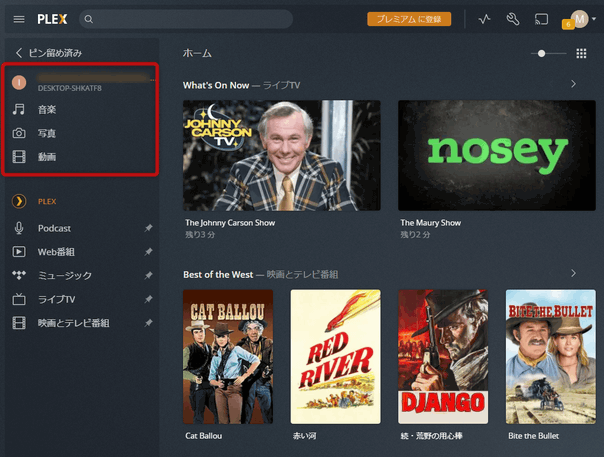This screenshot has height=457, width=604.
Task: Open ミュージック in sidebar
Action: click(x=65, y=276)
